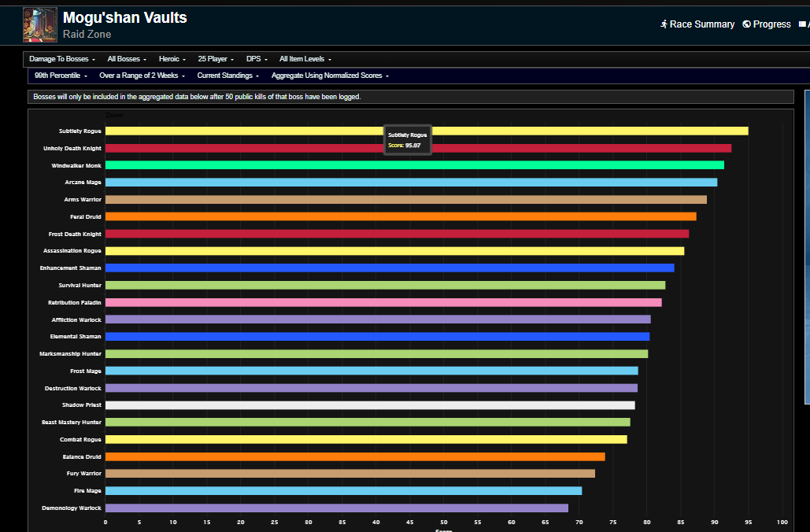The height and width of the screenshot is (532, 810).
Task: Click the Demonology Warlock axis label
Action: click(x=72, y=508)
